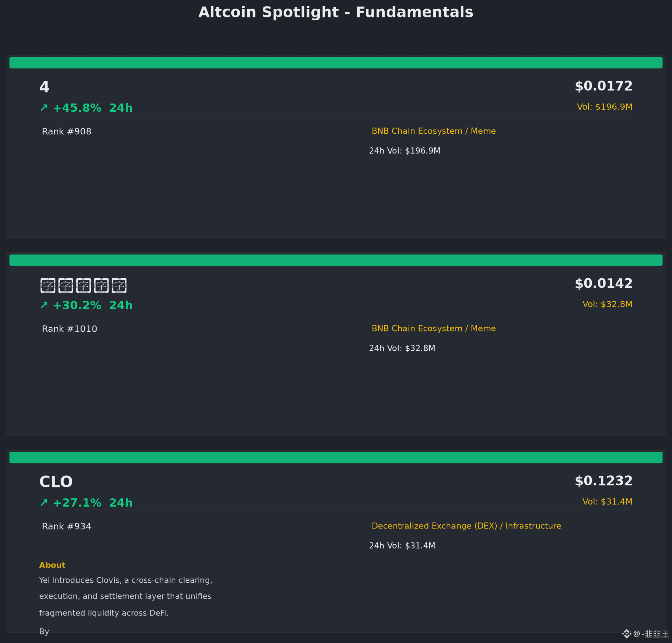This screenshot has height=643, width=672.
Task: Click the green bar above the '4' card
Action: click(x=336, y=63)
